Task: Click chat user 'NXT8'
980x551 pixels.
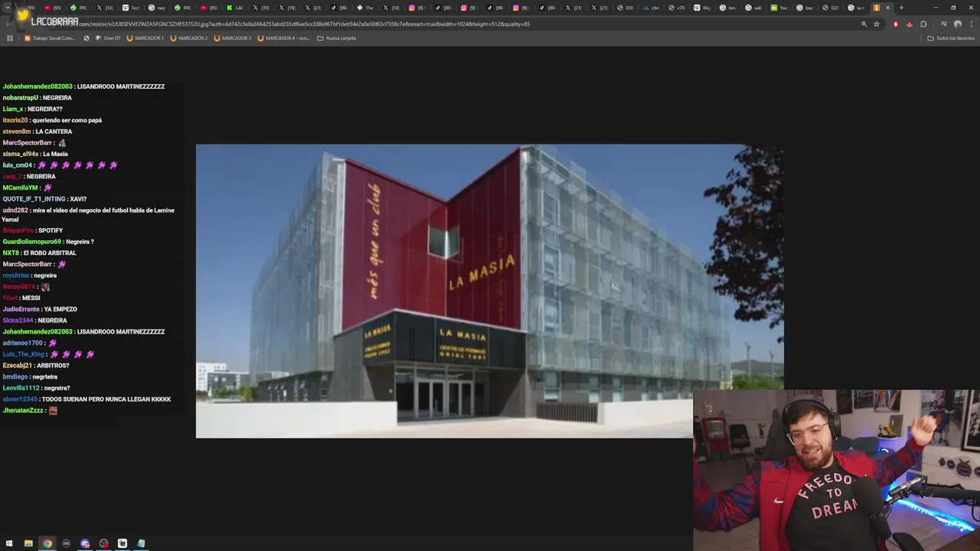Action: click(11, 253)
